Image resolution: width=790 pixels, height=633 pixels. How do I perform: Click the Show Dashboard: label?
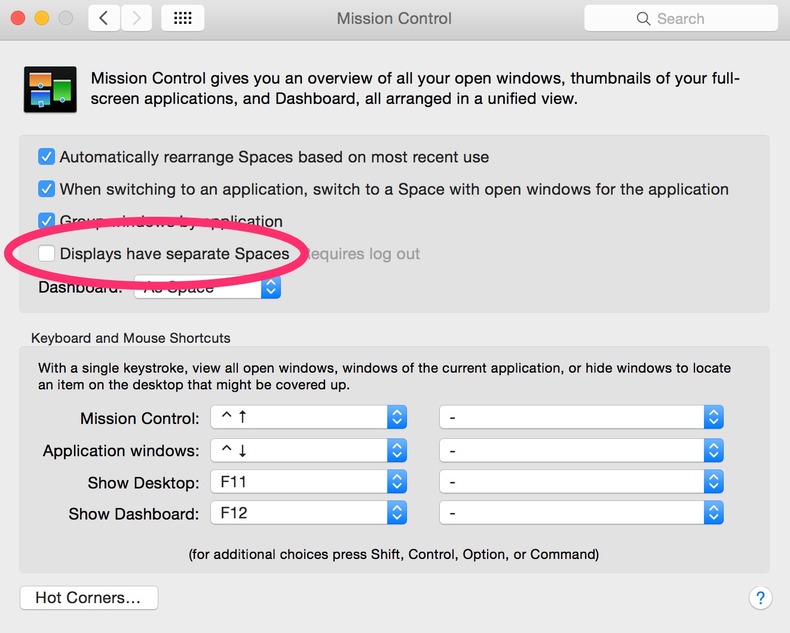click(134, 514)
